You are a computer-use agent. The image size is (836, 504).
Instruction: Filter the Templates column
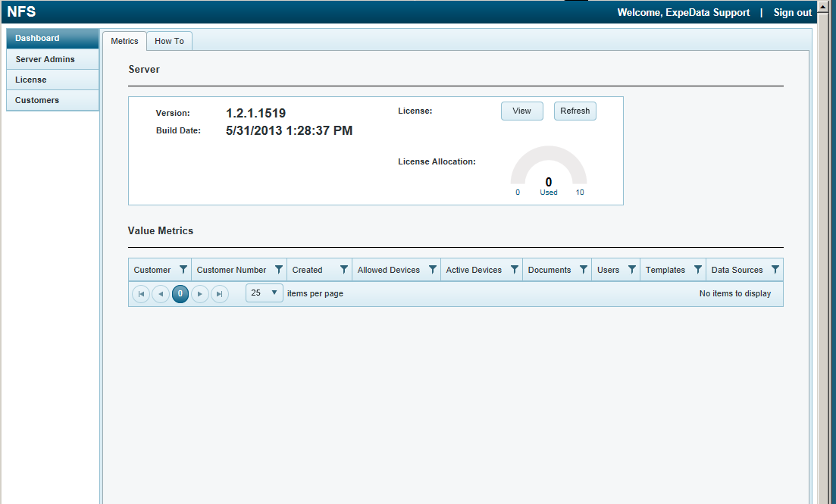pos(697,269)
